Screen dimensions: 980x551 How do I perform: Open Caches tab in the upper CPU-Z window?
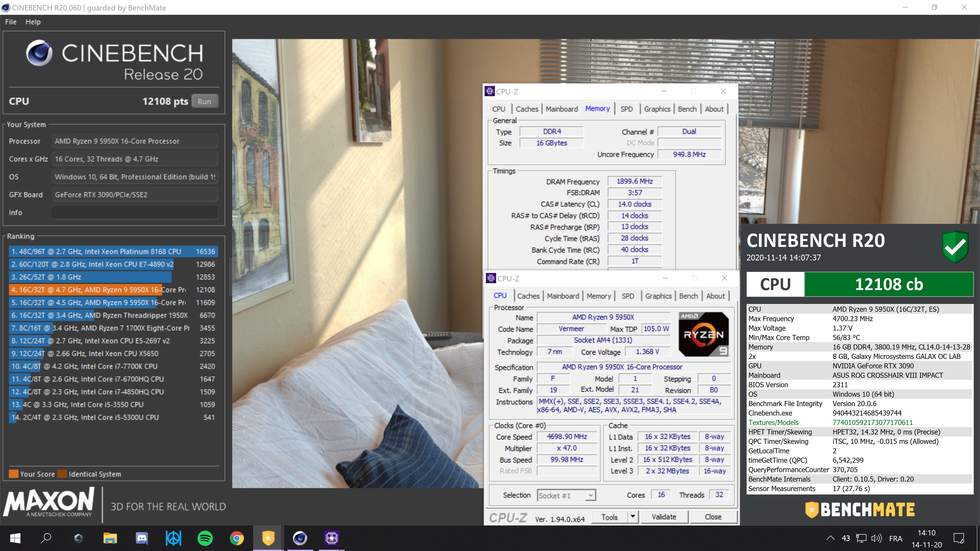coord(527,109)
